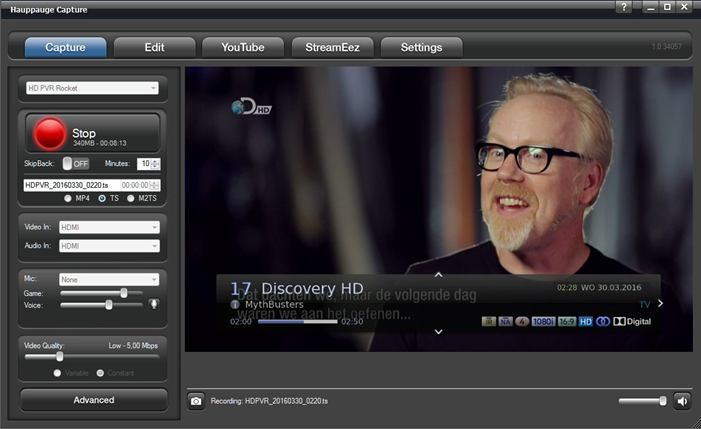Viewport: 701px width, 429px height.
Task: Click the Recording: HDPVR_20160330_0220.ts status text
Action: [269, 401]
